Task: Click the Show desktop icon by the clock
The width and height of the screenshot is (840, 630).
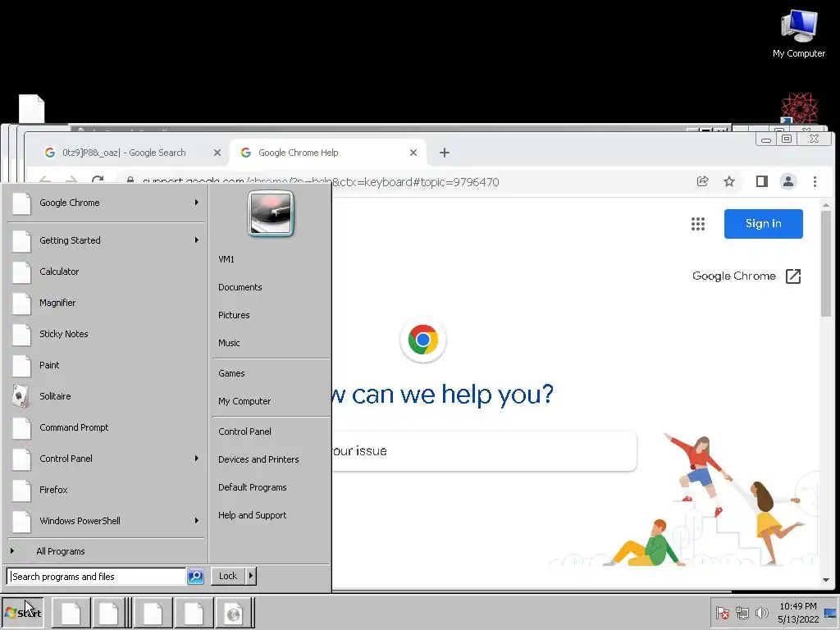Action: [x=830, y=612]
